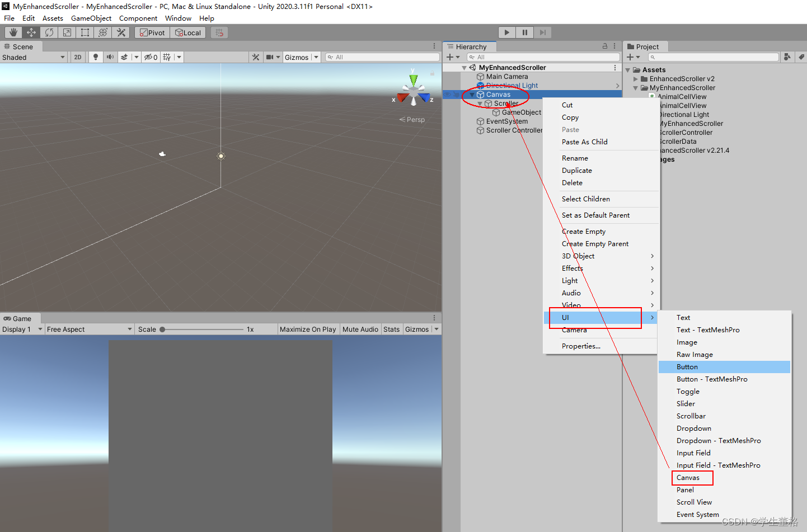Viewport: 807px width, 532px height.
Task: Select the Rect Transform tool
Action: pyautogui.click(x=85, y=32)
